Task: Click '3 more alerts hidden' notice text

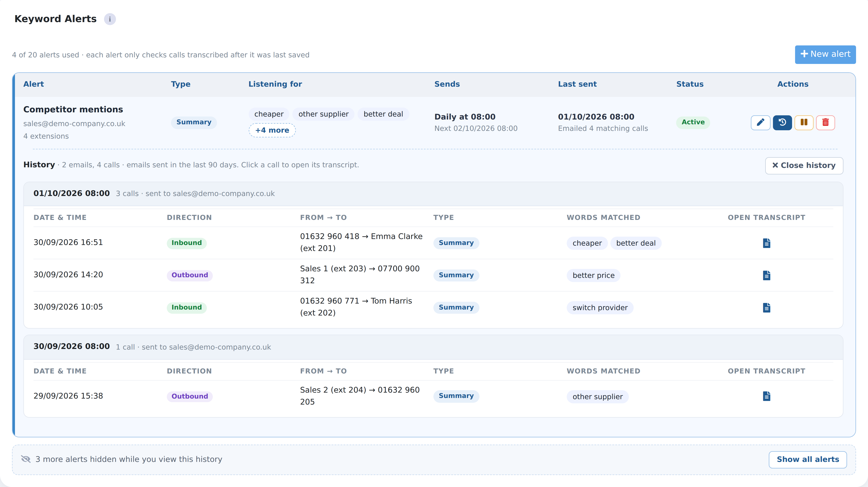Action: click(129, 459)
